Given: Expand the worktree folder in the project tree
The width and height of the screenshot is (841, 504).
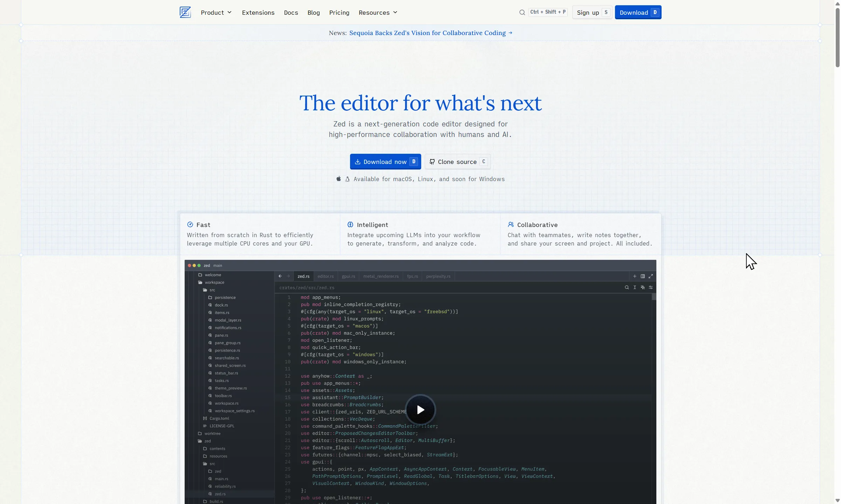Looking at the screenshot, I should (209, 434).
